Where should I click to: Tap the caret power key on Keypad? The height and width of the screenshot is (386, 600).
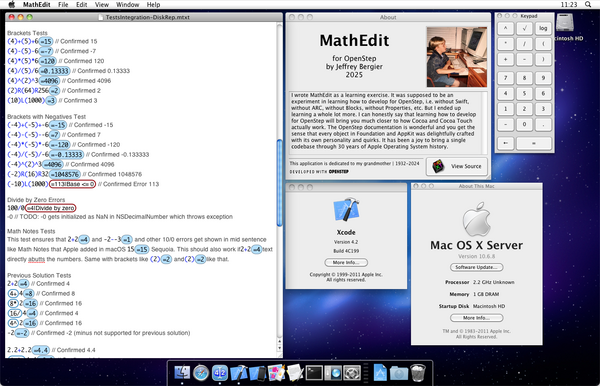(x=505, y=28)
